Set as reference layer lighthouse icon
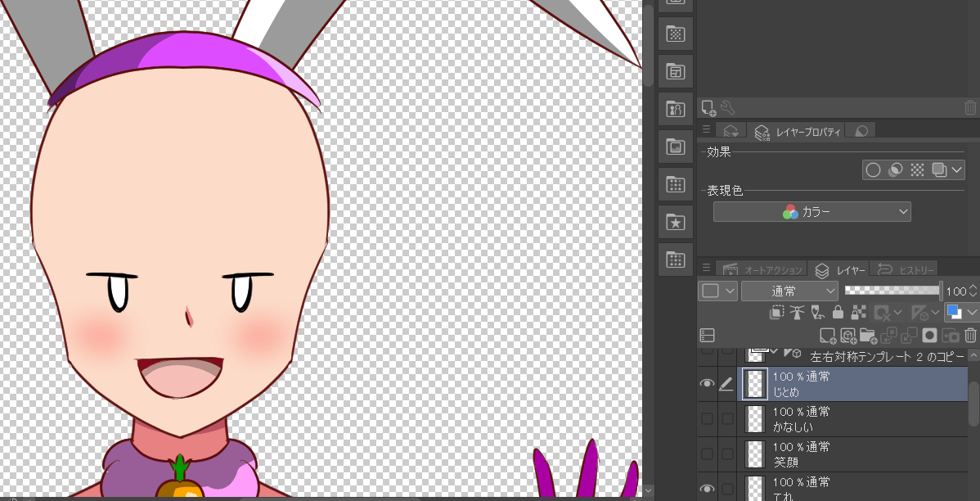 [x=798, y=312]
